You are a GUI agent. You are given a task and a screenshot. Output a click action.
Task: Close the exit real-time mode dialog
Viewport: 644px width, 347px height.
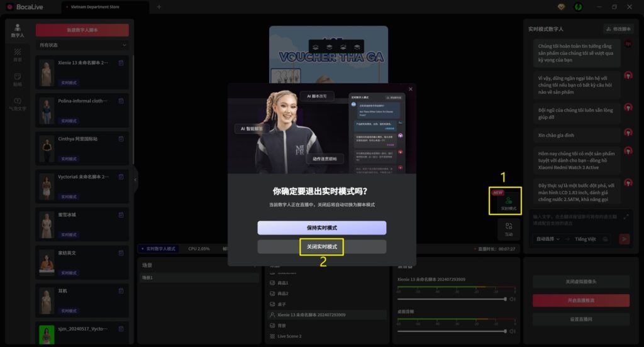coord(410,89)
